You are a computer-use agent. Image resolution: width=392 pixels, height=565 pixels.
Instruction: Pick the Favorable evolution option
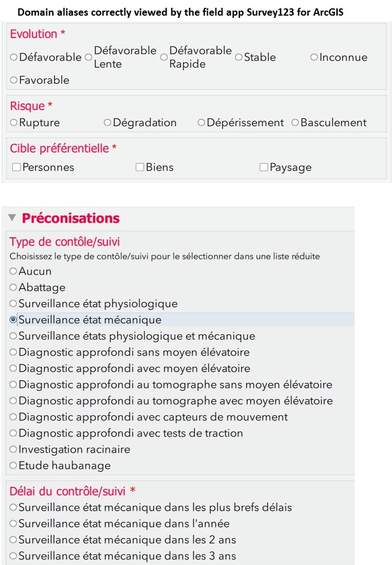coord(13,80)
